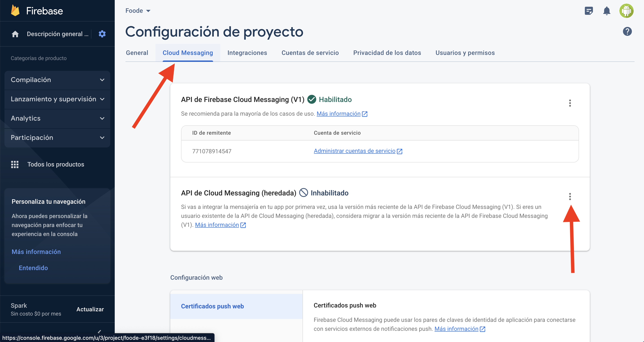Open Administrar cuentas de servicio link
Screen dimensions: 644x342
(354, 151)
